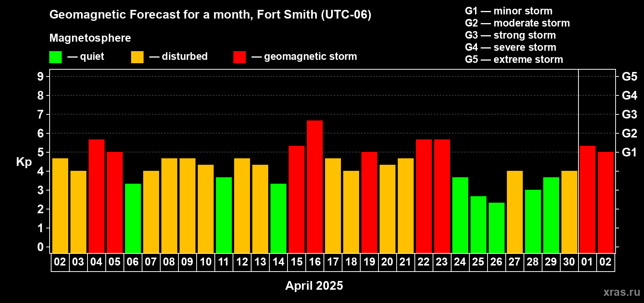Click date label 11 on the axis
Viewport: 644px width, 303px height.
click(x=224, y=262)
